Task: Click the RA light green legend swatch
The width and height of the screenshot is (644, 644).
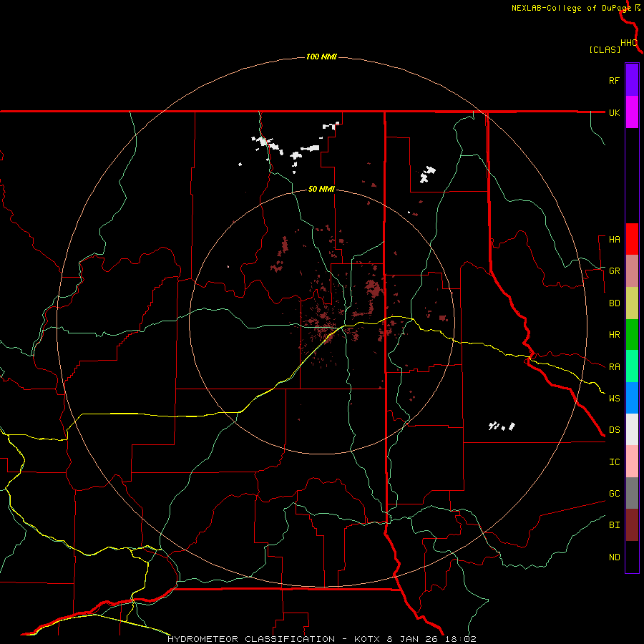Action: [x=632, y=366]
